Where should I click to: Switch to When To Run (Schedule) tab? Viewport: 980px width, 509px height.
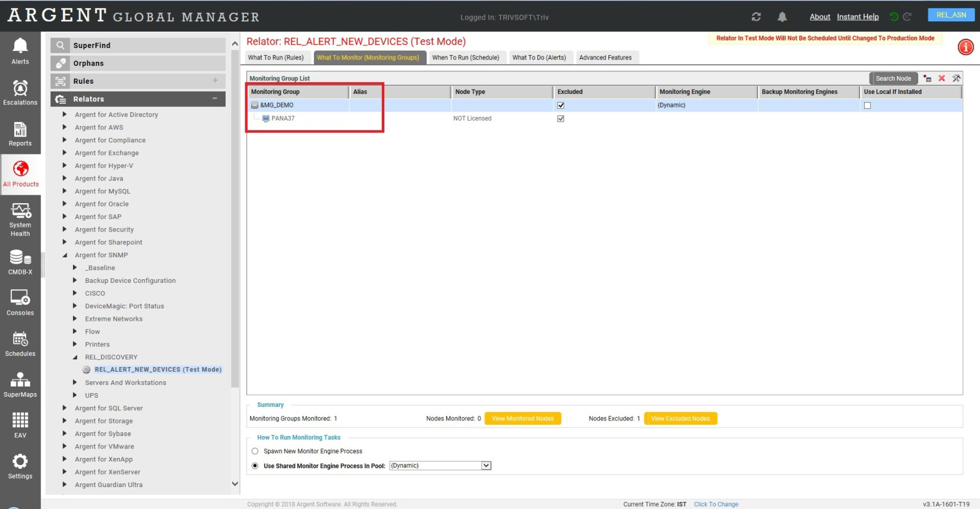click(x=466, y=58)
